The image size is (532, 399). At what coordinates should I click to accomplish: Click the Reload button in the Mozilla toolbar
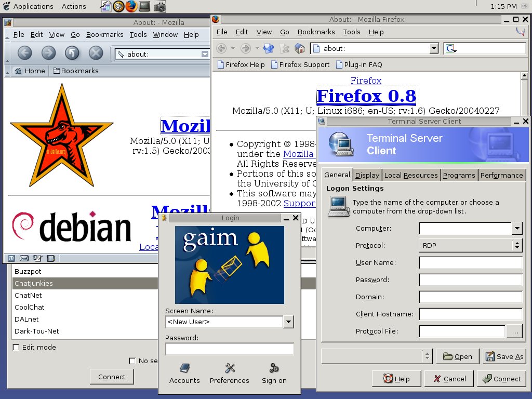[x=72, y=53]
